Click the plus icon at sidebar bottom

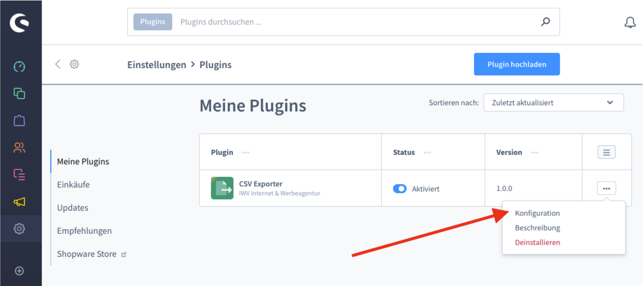tap(19, 271)
